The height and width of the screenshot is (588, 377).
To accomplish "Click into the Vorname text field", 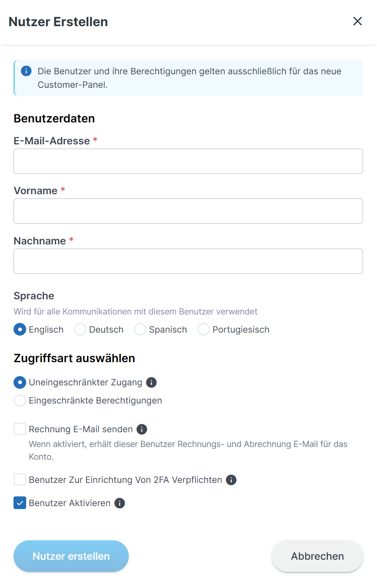I will 188,211.
